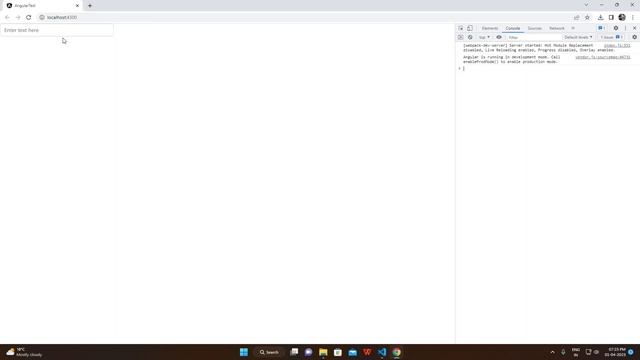Open Task View on the taskbar

[x=294, y=352]
